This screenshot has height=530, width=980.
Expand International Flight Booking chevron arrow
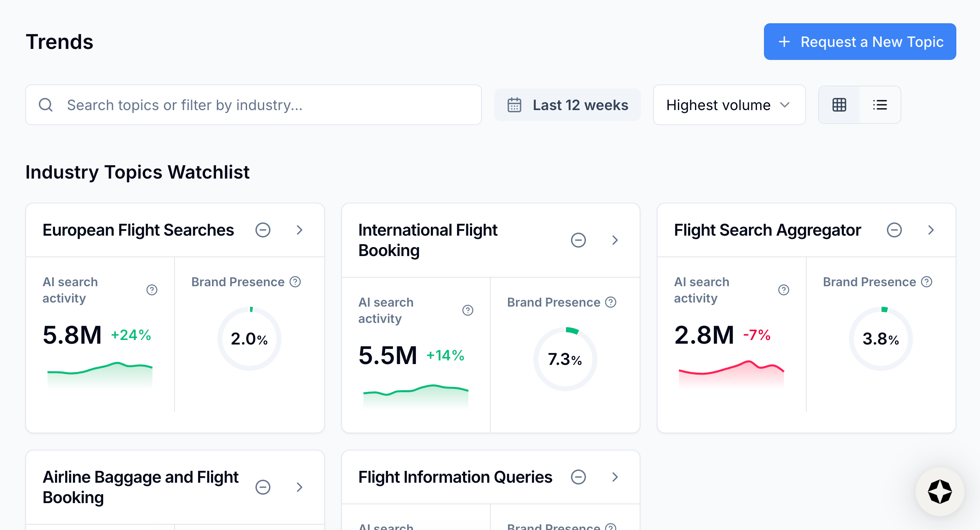tap(615, 240)
